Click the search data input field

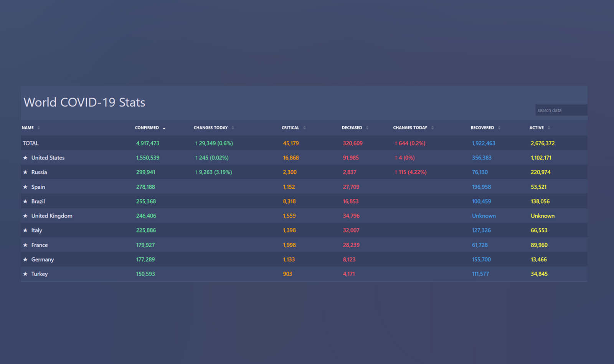pos(561,110)
